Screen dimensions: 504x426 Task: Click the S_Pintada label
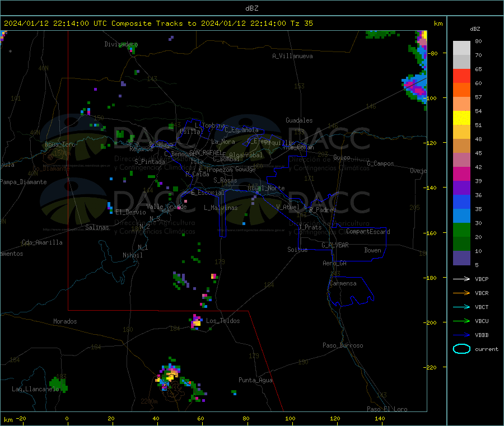[150, 162]
